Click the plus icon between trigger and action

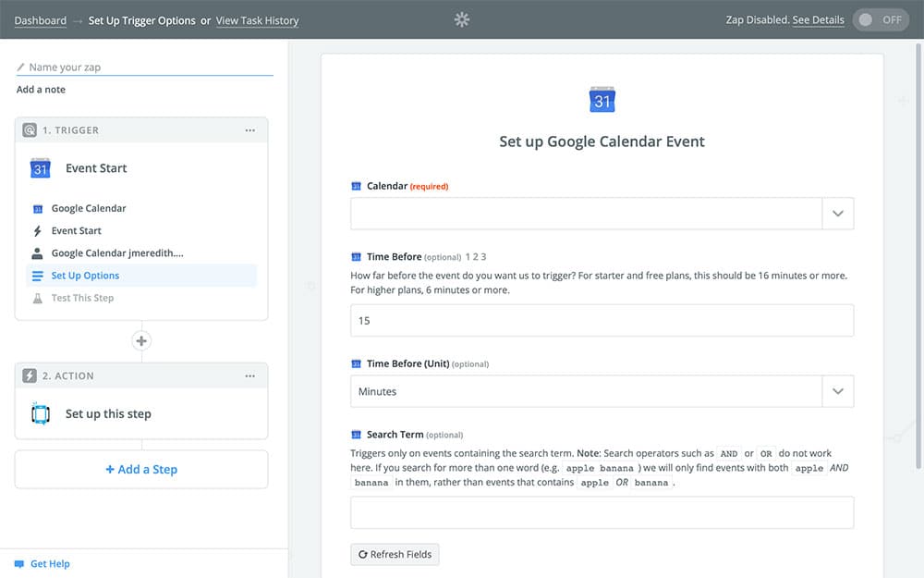[x=141, y=341]
